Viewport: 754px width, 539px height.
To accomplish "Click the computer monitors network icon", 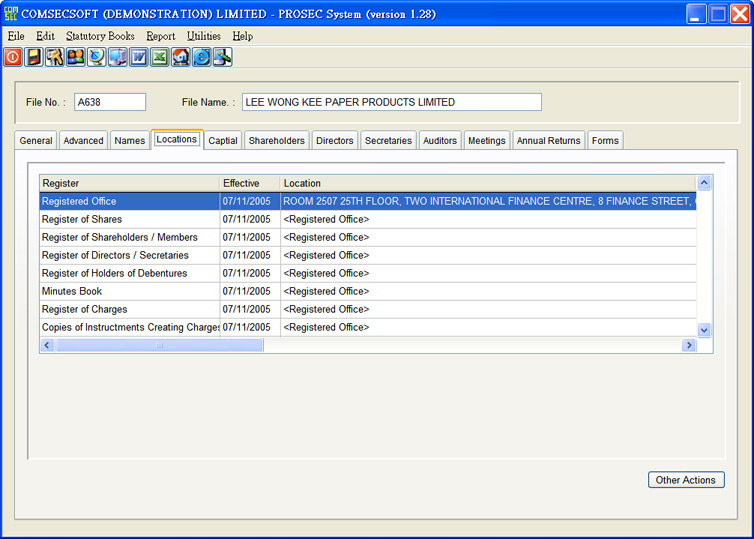I will 118,57.
